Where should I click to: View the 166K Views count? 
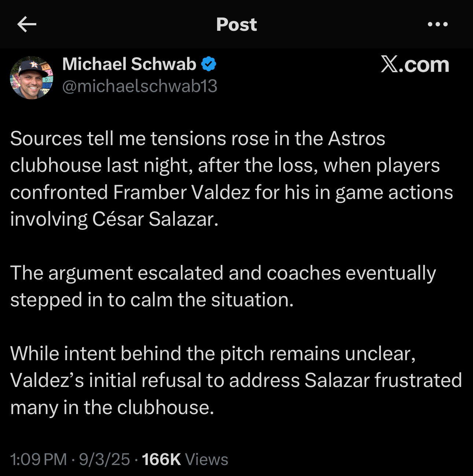(185, 460)
